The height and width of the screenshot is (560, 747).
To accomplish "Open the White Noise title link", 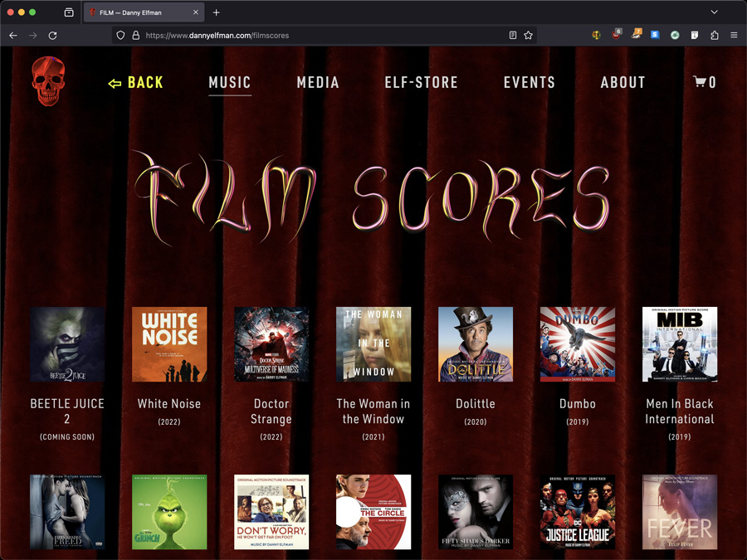I will coord(169,404).
